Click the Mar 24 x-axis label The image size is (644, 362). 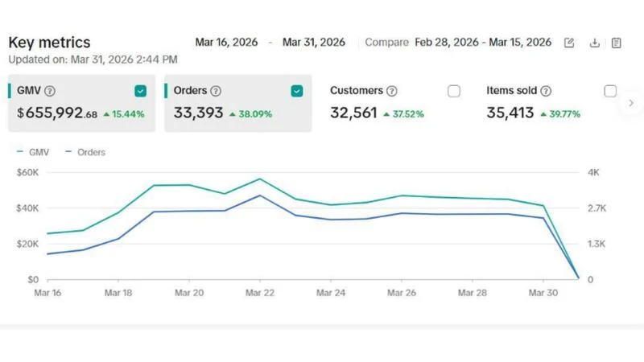click(331, 293)
